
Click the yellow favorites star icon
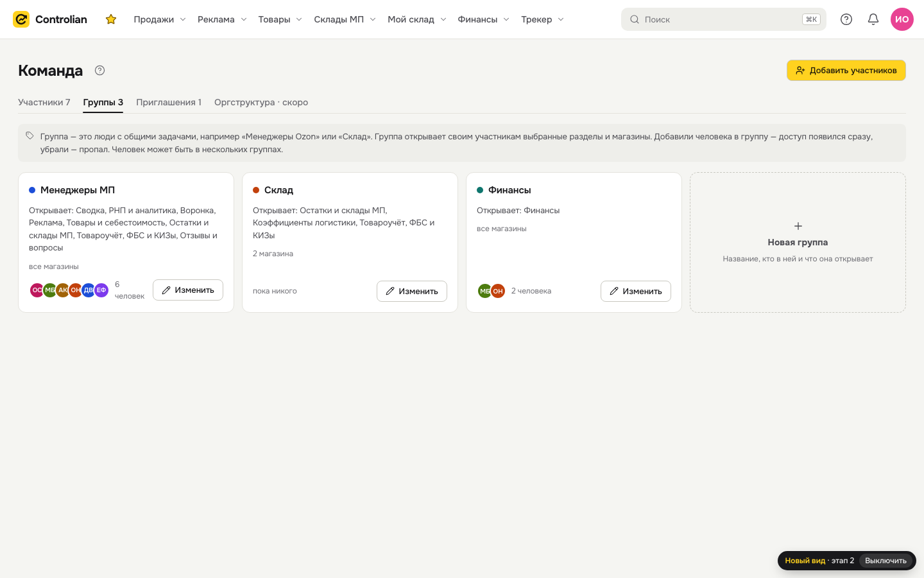(111, 19)
